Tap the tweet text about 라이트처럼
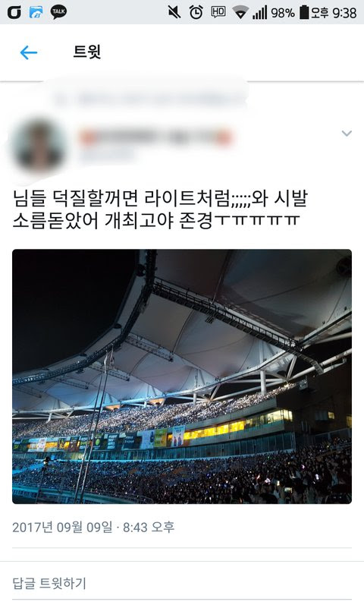Viewport: 364px width, 605px height. 161,209
